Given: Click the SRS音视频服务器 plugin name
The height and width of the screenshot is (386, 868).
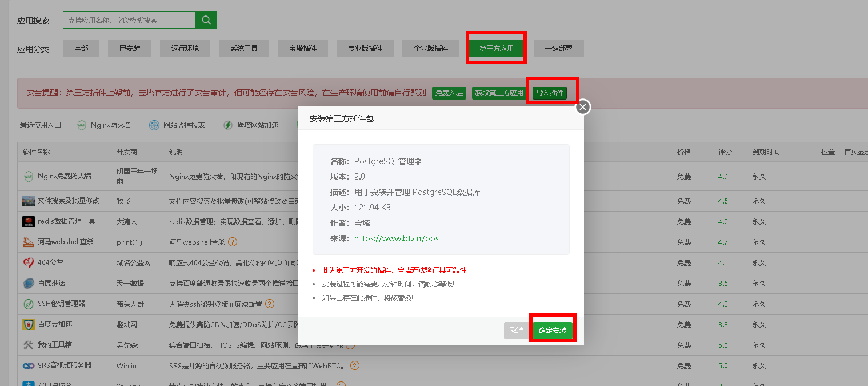Looking at the screenshot, I should click(65, 365).
